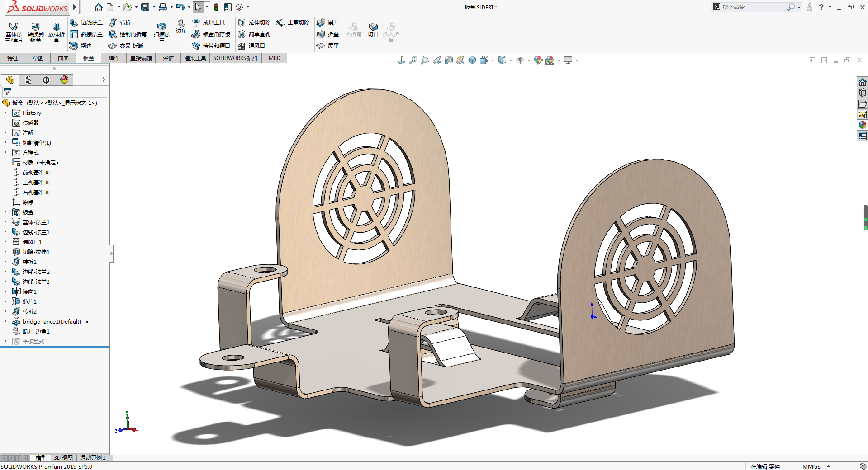Choose the 拉伸切除 extruded cut tool
The image size is (868, 470).
coord(254,23)
